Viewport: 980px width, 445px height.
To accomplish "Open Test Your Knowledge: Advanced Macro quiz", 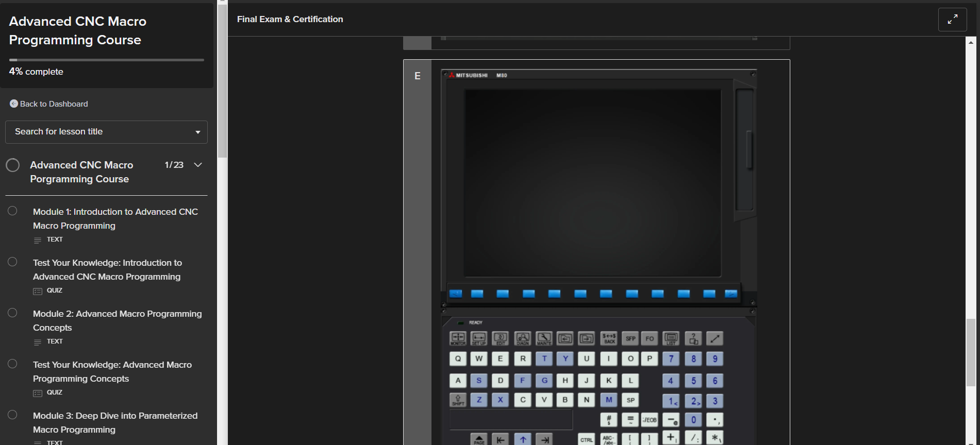I will [x=112, y=371].
